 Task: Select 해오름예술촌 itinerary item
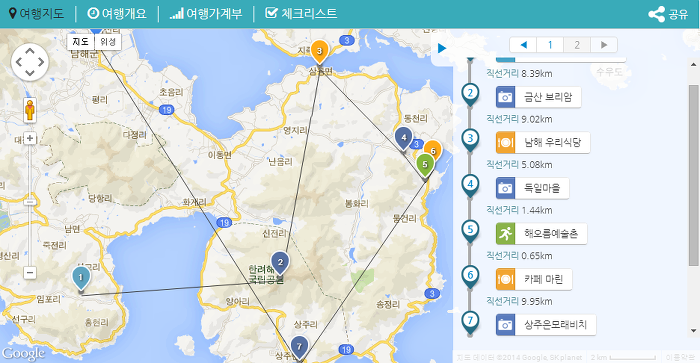pyautogui.click(x=541, y=234)
